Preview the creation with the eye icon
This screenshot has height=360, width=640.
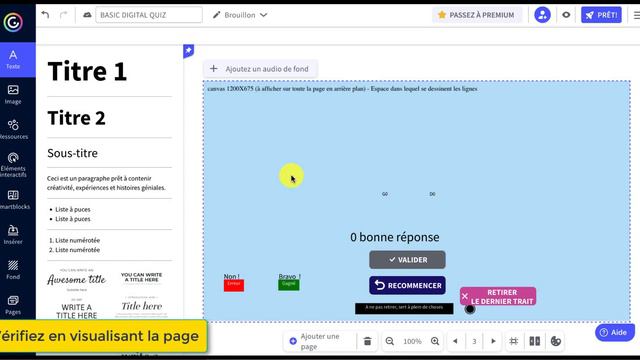pos(566,15)
